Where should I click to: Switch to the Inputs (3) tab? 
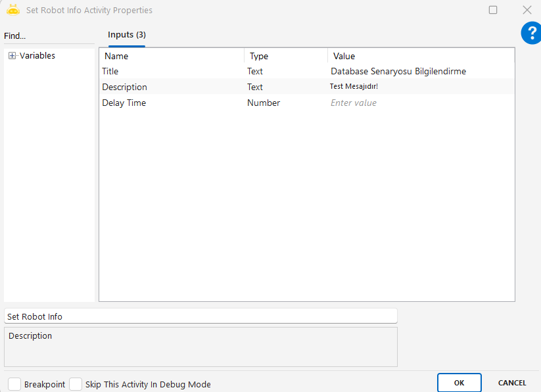pos(127,35)
